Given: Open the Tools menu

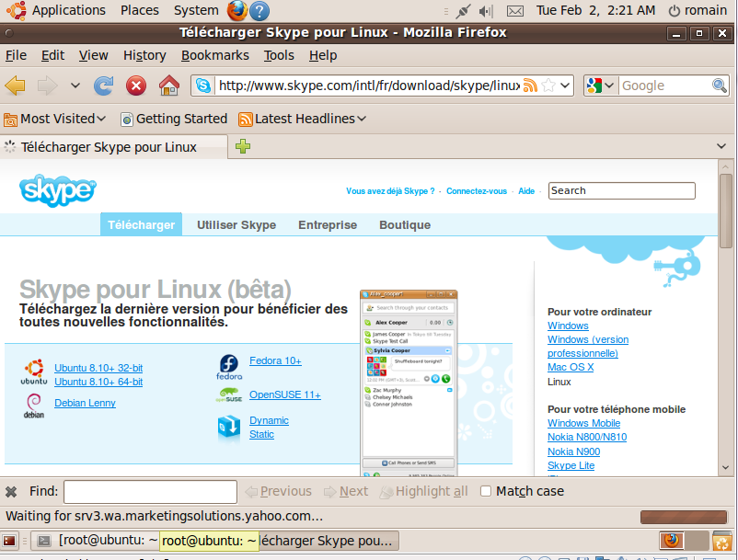Looking at the screenshot, I should 279,55.
